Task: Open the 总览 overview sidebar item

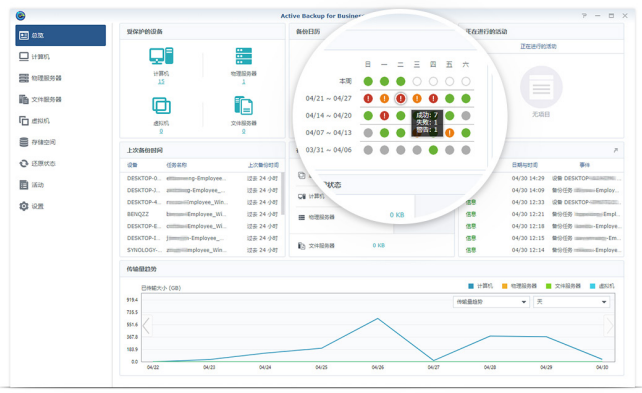Action: (x=61, y=35)
